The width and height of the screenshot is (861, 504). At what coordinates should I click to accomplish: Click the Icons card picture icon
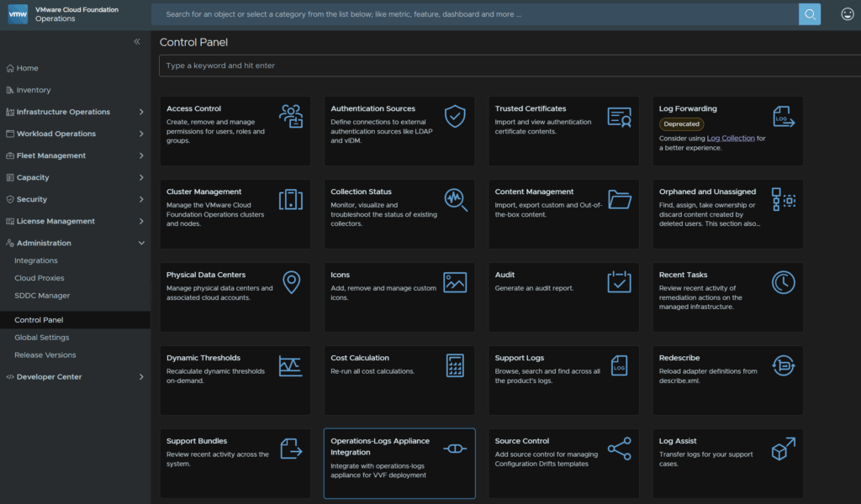[x=455, y=282]
